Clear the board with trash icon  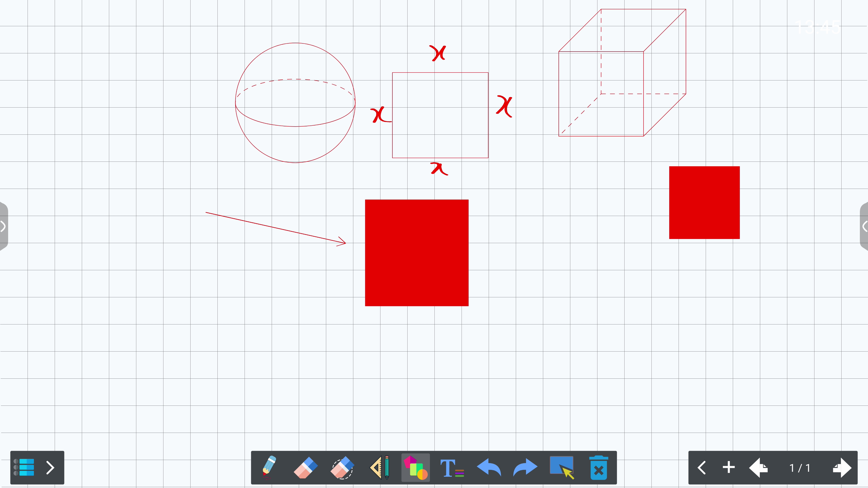click(598, 467)
